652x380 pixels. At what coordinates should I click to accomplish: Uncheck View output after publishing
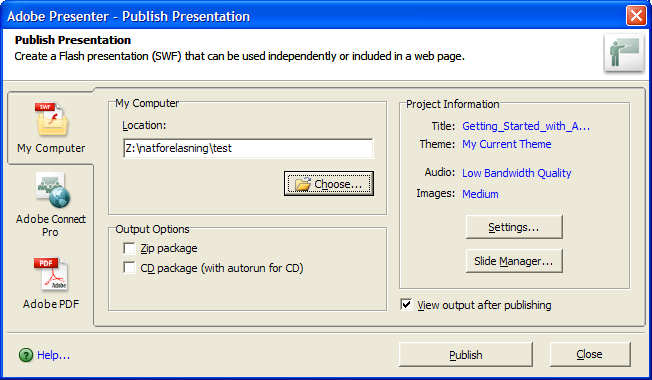click(406, 304)
